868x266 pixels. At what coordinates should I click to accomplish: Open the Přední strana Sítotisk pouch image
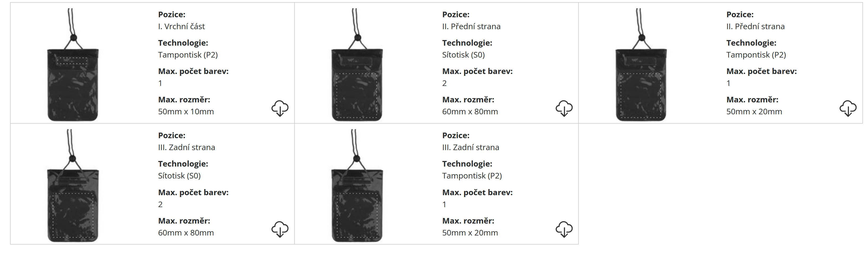(x=357, y=65)
